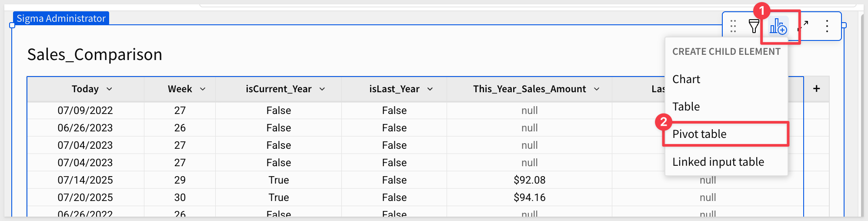This screenshot has width=868, height=221.
Task: Click the Week header cell
Action: [x=180, y=89]
